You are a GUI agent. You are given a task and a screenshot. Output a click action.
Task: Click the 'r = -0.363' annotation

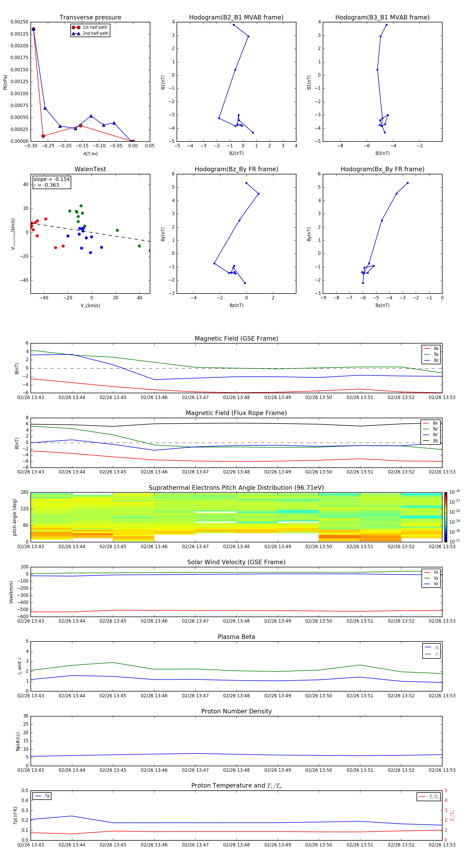(x=47, y=185)
